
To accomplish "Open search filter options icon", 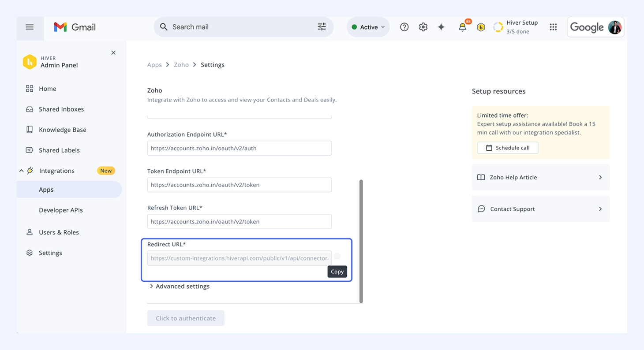I will (322, 27).
